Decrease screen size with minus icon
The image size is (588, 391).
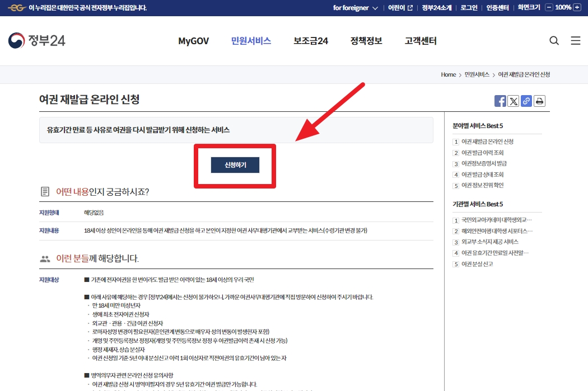[549, 7]
